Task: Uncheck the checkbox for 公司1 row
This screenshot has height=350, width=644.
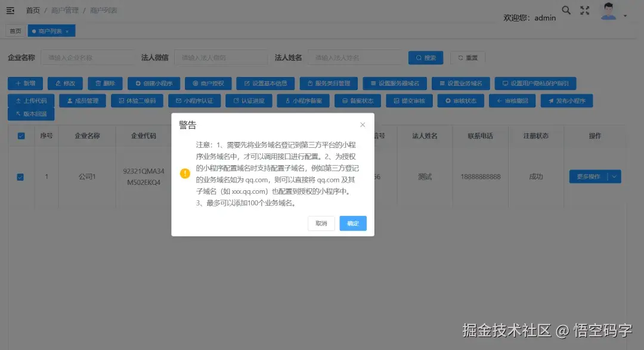Action: point(21,176)
